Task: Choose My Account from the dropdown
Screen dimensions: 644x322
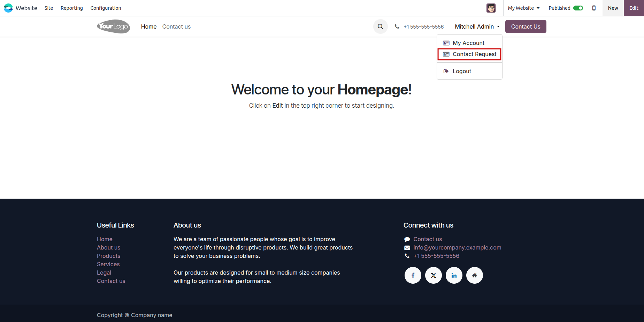Action: point(469,43)
